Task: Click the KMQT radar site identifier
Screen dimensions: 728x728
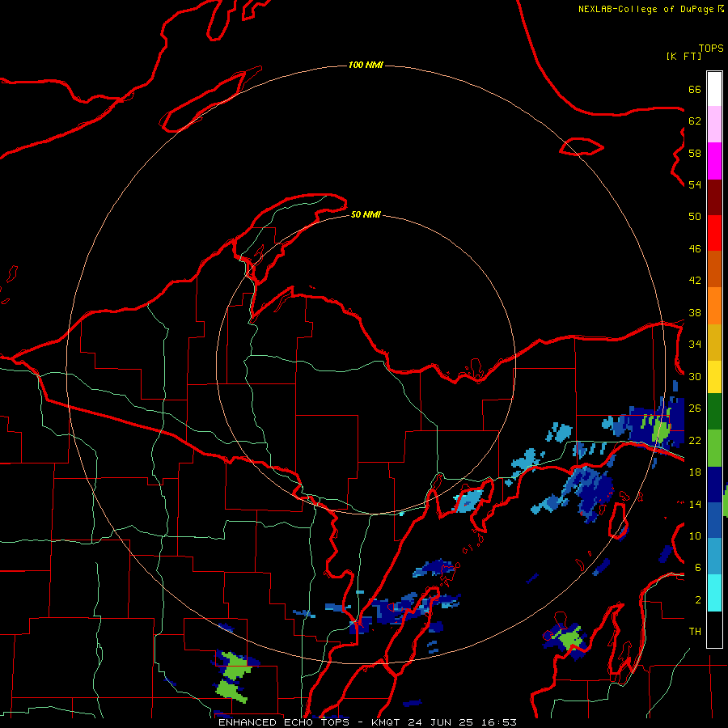Action: 386,722
